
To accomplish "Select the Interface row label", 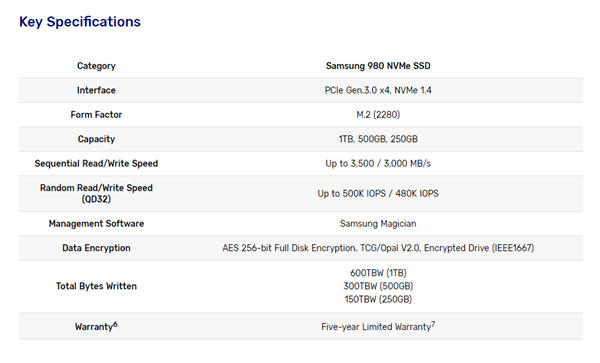I will pos(96,90).
